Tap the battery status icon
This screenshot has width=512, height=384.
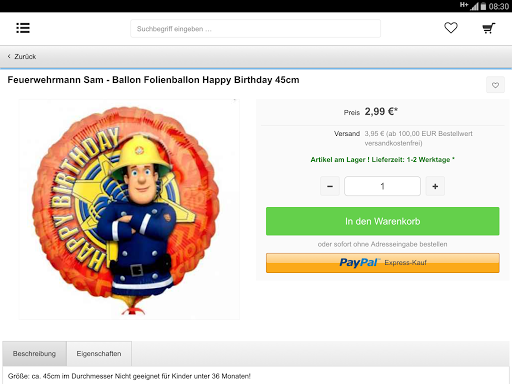483,6
